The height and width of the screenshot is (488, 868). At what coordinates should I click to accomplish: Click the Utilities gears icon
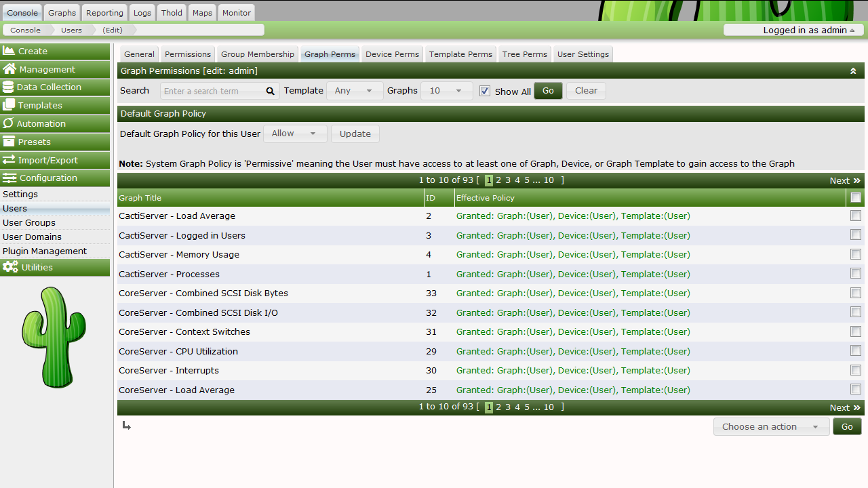click(x=10, y=267)
